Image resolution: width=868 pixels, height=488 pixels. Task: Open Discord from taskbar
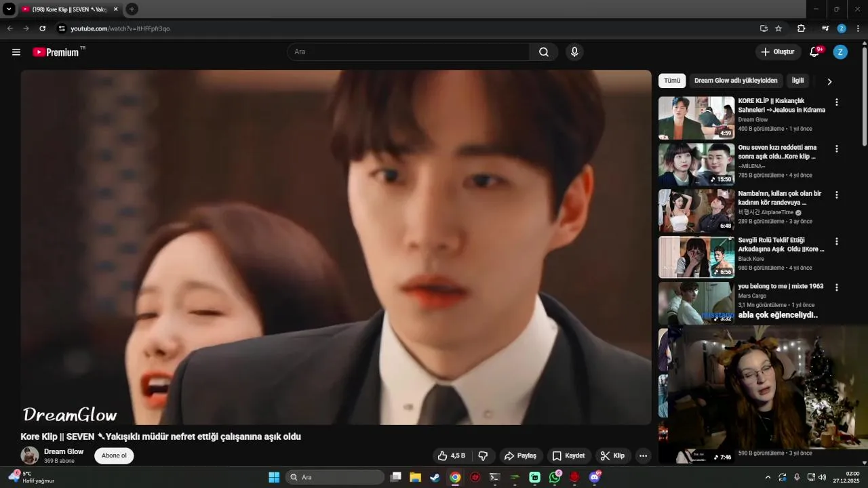595,477
